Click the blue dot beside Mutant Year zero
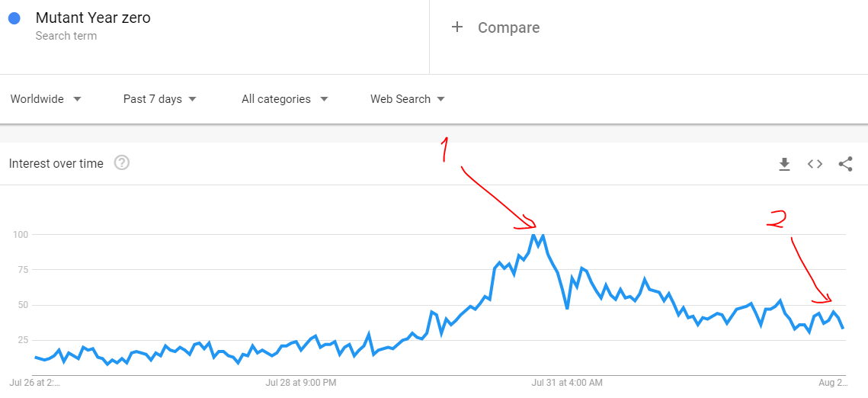The height and width of the screenshot is (398, 868). [x=14, y=18]
